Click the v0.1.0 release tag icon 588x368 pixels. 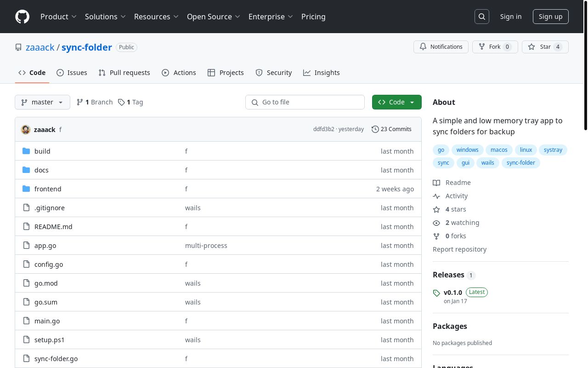[x=436, y=293]
